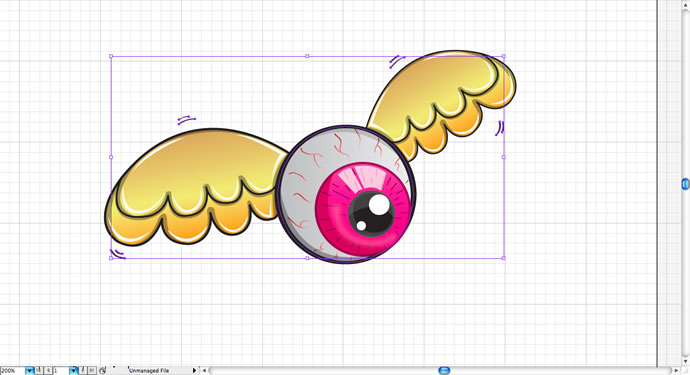Click the horizontal scrollbar right arrow
This screenshot has height=375, width=690.
pyautogui.click(x=676, y=371)
